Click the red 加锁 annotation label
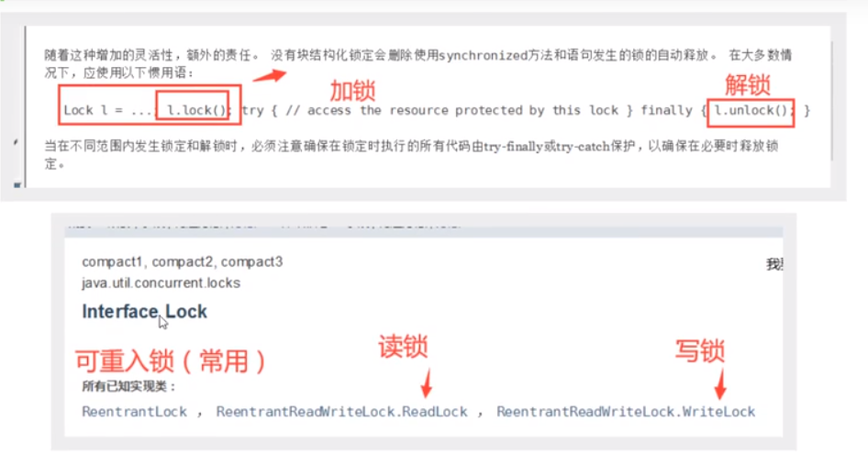This screenshot has height=454, width=868. tap(352, 91)
